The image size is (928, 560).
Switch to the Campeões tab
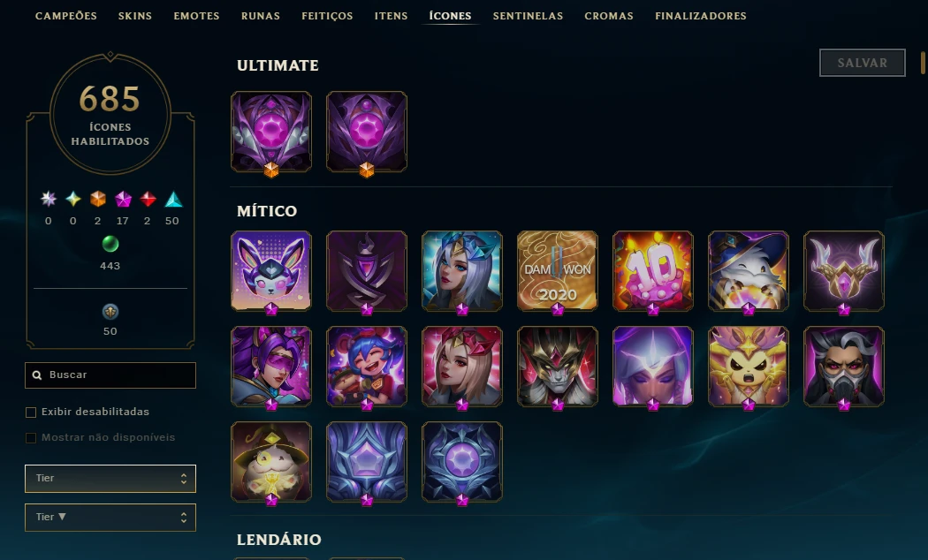pos(65,16)
